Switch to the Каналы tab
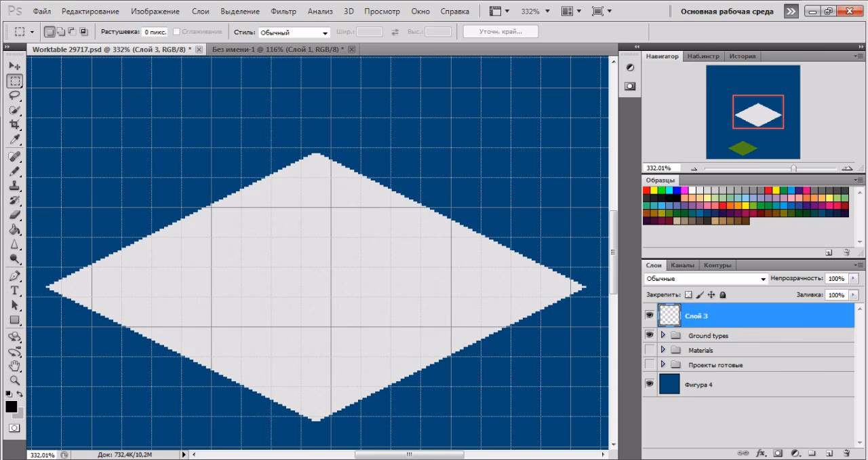The height and width of the screenshot is (460, 868). (x=682, y=265)
